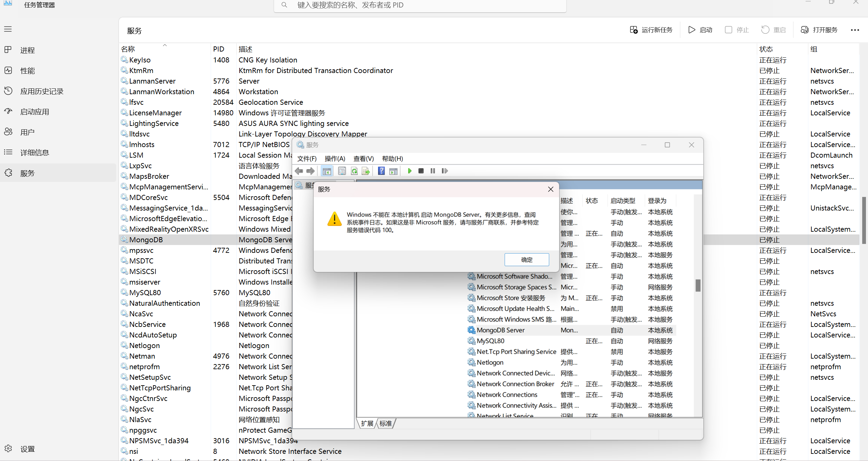Click OK in the error dialog

click(526, 260)
